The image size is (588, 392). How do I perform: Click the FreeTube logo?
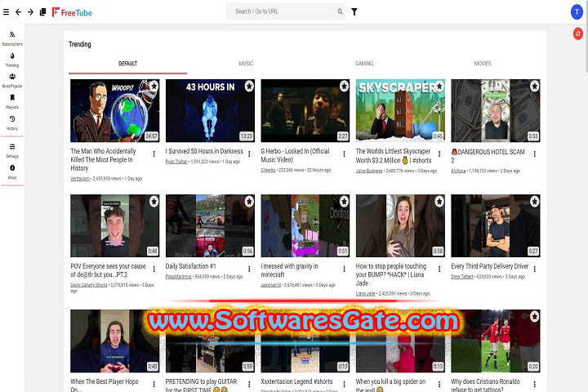[x=72, y=12]
